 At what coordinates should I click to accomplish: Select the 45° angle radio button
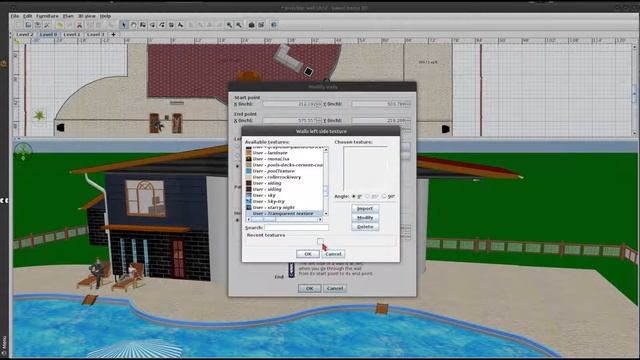click(x=367, y=197)
